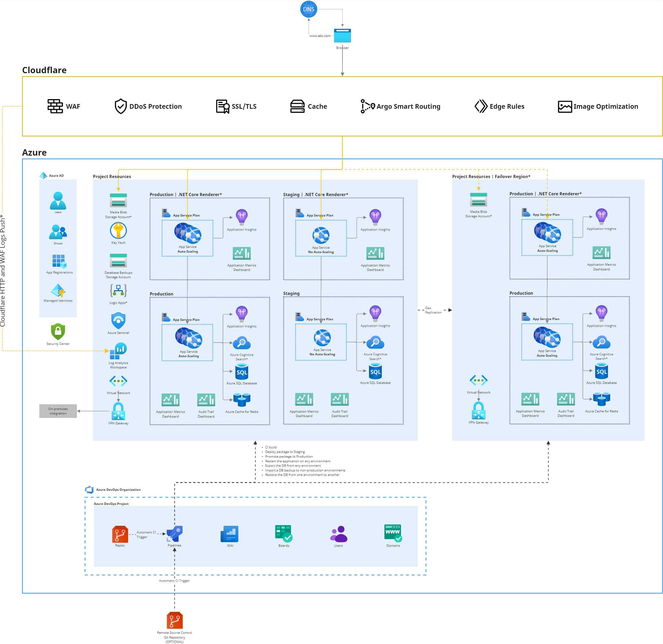This screenshot has height=644, width=663.
Task: Click the Pipelines rocket icon in DevOps
Action: tap(175, 534)
